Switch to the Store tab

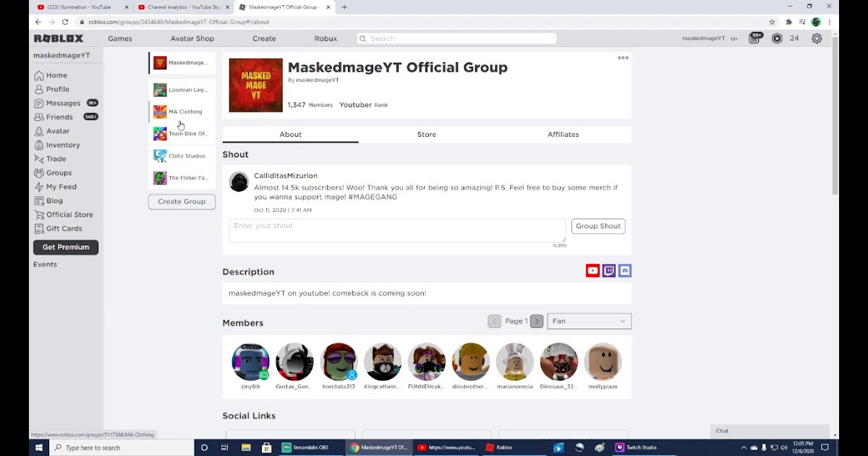[427, 135]
